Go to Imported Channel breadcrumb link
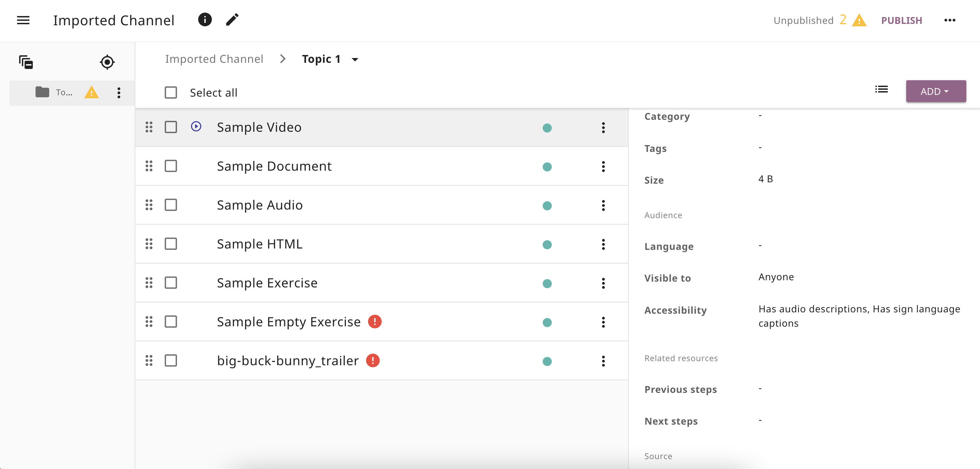 [x=214, y=59]
